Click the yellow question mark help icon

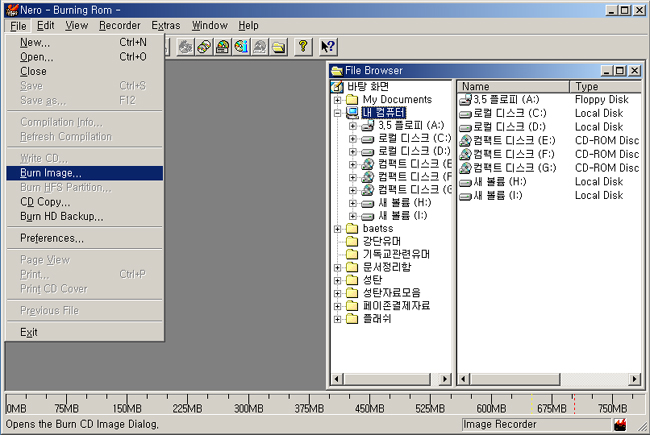[x=303, y=47]
